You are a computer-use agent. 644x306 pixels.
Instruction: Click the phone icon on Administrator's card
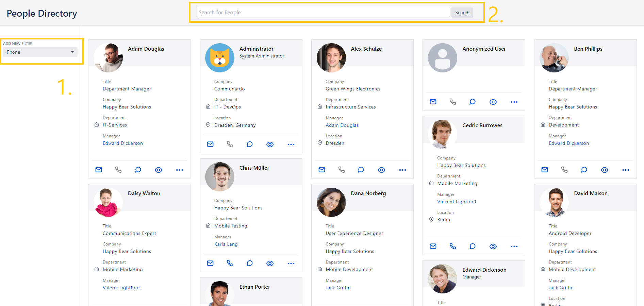(230, 144)
